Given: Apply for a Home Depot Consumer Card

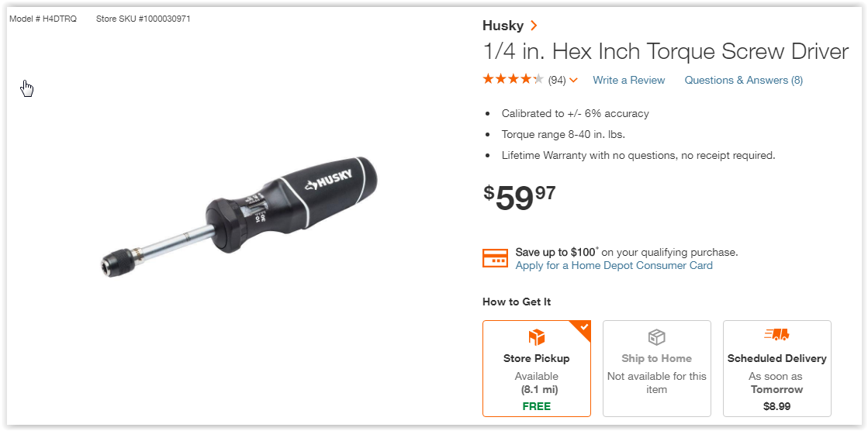Looking at the screenshot, I should pos(614,266).
